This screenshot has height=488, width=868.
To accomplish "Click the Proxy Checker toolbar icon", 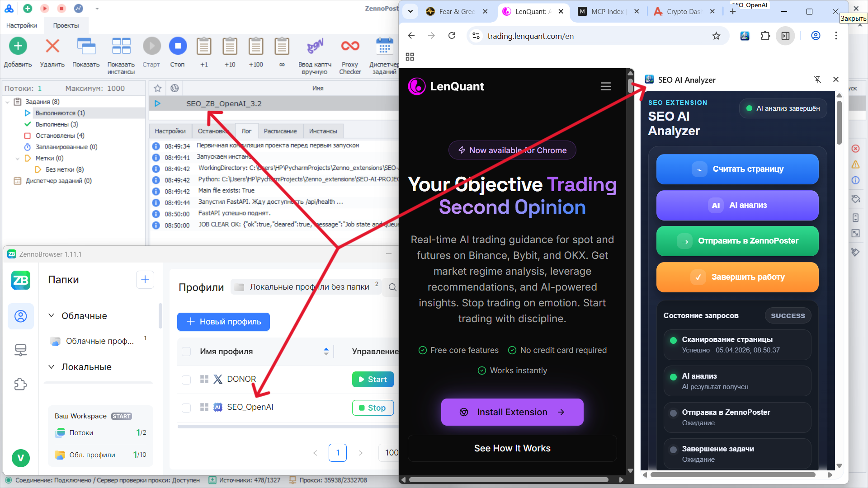I will [x=350, y=47].
